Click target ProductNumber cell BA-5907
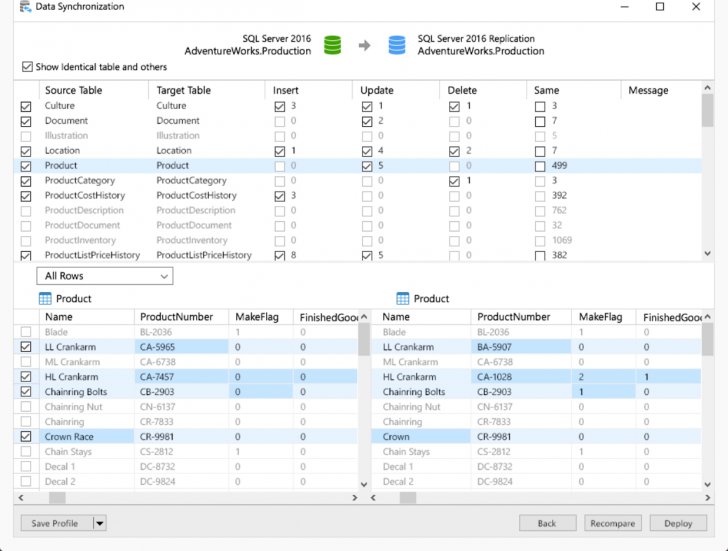The width and height of the screenshot is (728, 551). coord(521,347)
